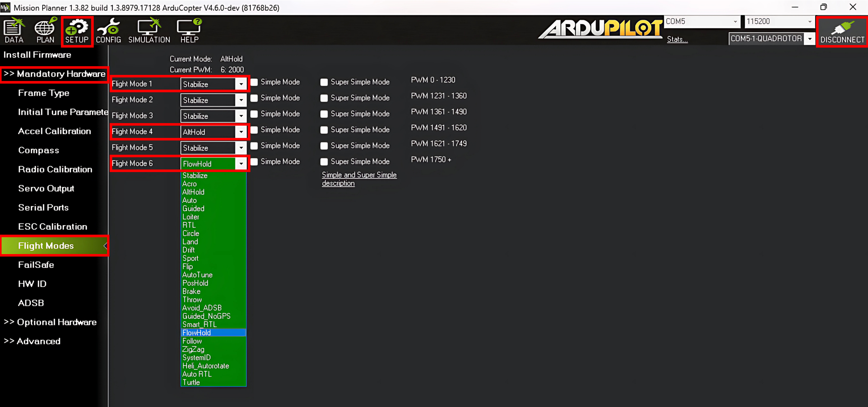Choose Follow from the mode list
868x407 pixels.
coord(213,341)
